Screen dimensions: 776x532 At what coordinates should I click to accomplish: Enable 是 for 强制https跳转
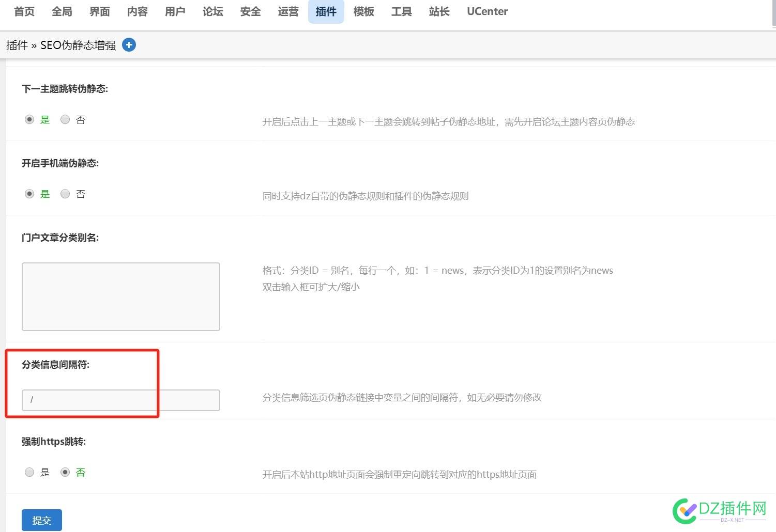coord(29,472)
